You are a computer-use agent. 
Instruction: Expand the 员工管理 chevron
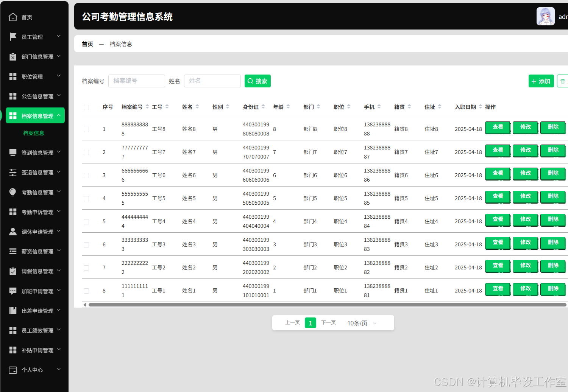[59, 36]
